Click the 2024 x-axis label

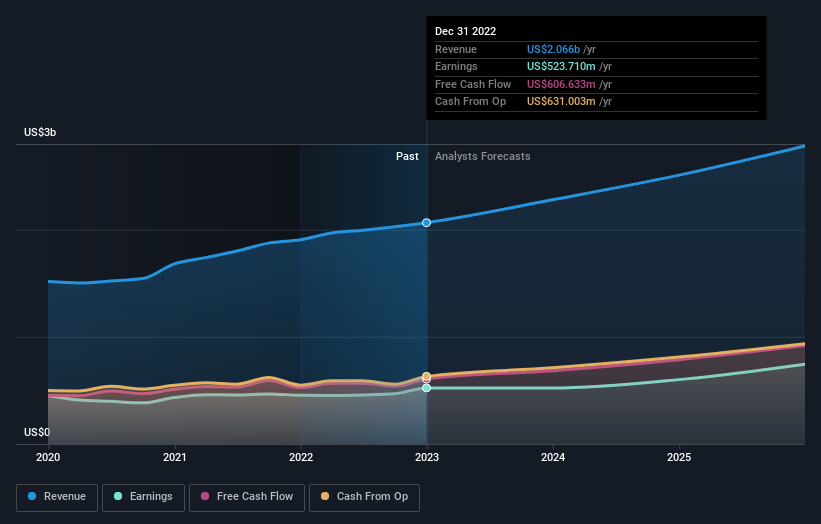(553, 457)
